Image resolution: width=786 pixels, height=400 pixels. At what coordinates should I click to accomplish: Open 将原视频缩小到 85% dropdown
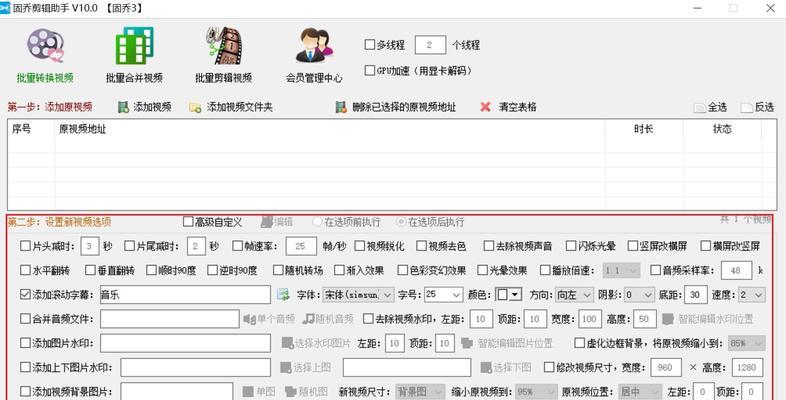(x=747, y=343)
